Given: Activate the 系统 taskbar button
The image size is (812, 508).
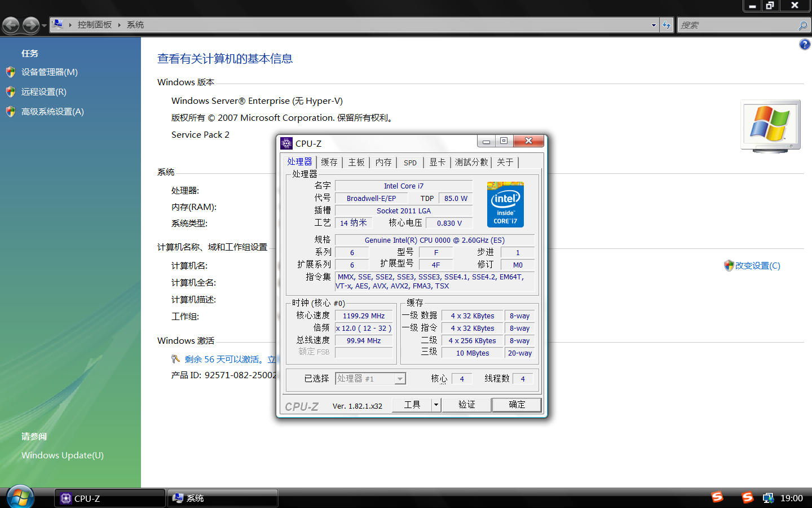Looking at the screenshot, I should click(223, 498).
